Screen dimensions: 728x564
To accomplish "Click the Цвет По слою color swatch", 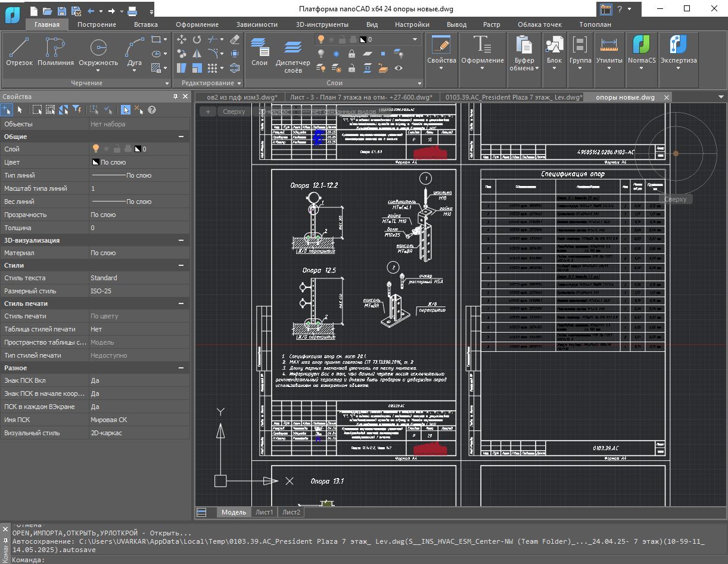I will coord(95,162).
